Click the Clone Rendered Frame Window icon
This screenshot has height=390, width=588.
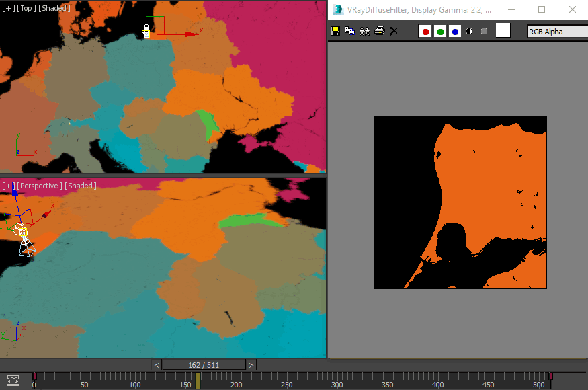(x=364, y=31)
